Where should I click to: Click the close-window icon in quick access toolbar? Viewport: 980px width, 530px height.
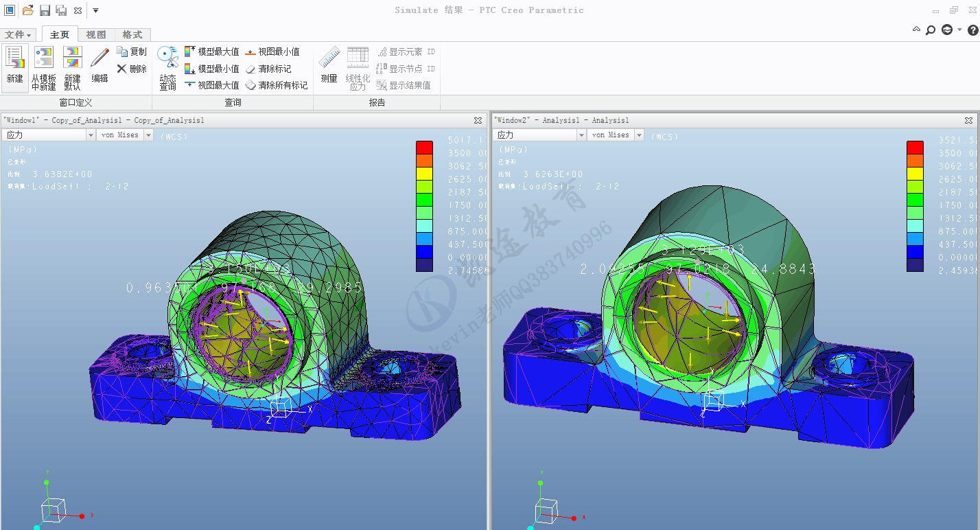78,11
